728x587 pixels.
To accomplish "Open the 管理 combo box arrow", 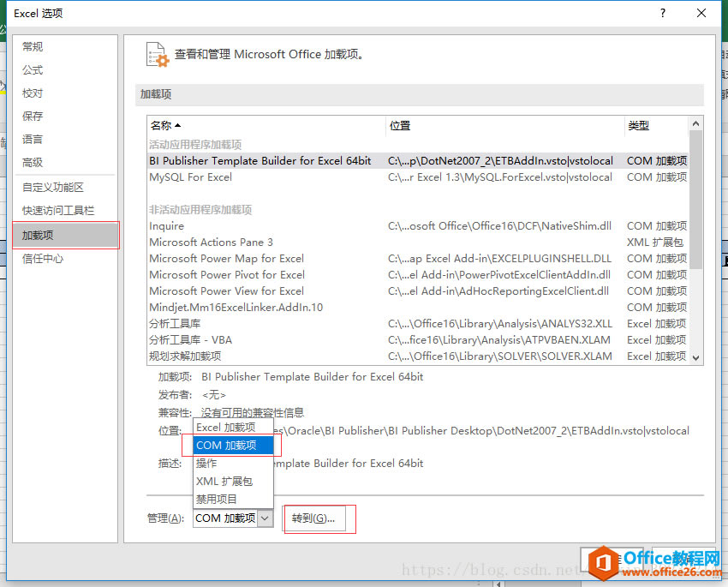I will click(x=266, y=518).
